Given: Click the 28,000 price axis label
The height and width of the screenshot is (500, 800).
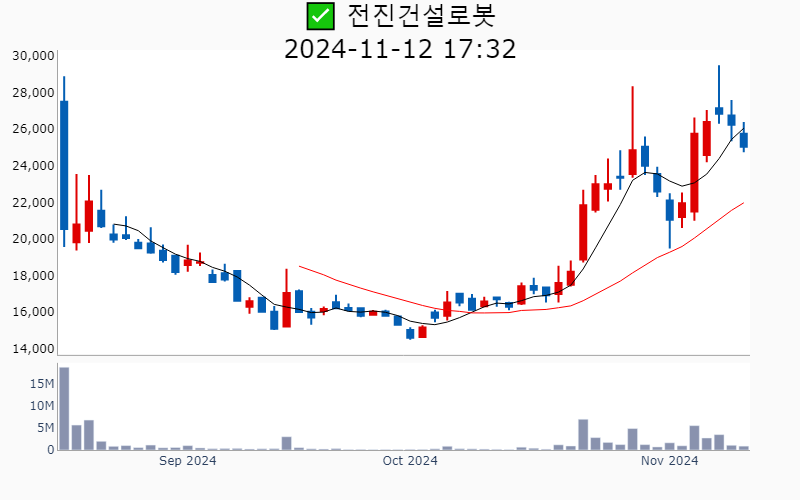Looking at the screenshot, I should [33, 92].
